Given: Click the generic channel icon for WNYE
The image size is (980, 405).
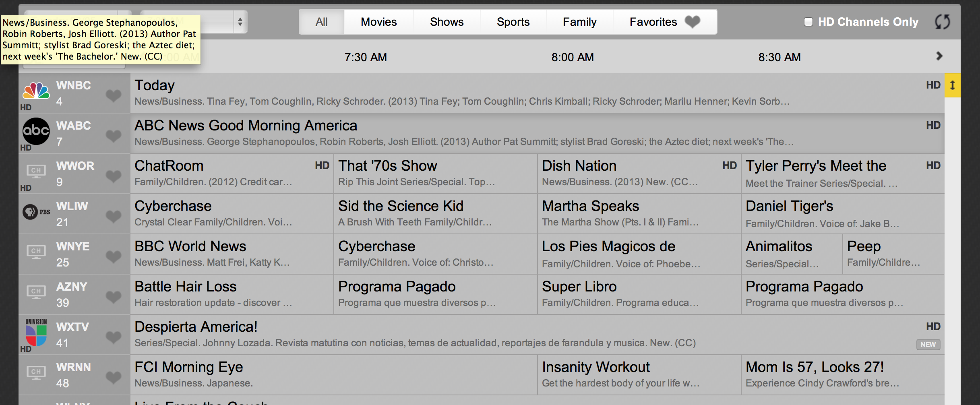Looking at the screenshot, I should (36, 252).
